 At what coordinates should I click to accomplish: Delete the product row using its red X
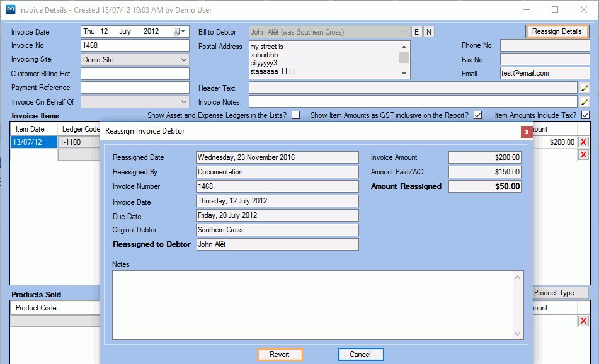pyautogui.click(x=585, y=321)
